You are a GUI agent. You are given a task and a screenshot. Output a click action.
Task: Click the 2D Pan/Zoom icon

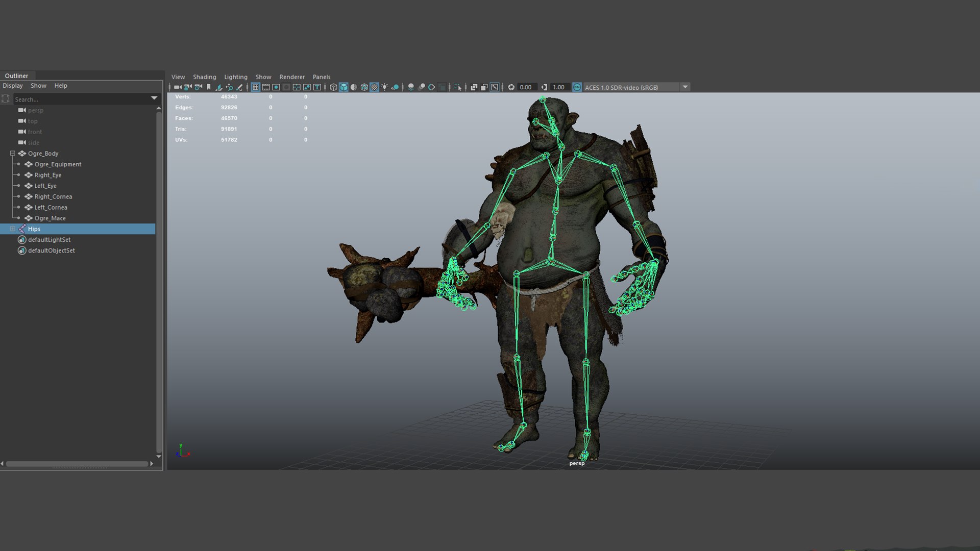[230, 87]
